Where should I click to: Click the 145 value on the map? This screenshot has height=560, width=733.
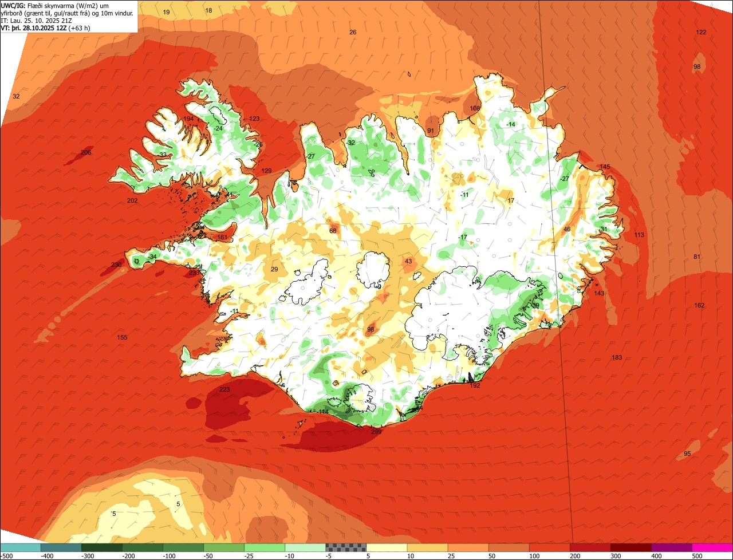pyautogui.click(x=605, y=167)
